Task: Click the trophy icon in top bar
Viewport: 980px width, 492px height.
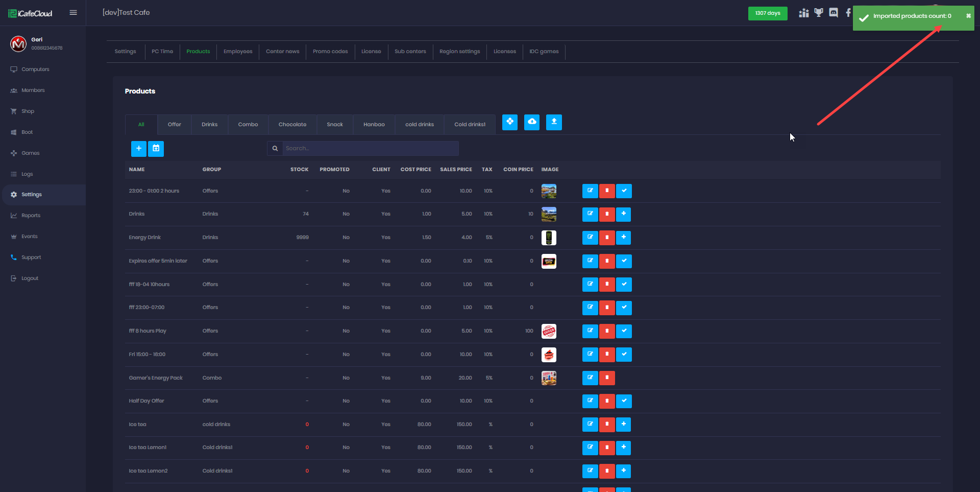Action: click(x=819, y=13)
